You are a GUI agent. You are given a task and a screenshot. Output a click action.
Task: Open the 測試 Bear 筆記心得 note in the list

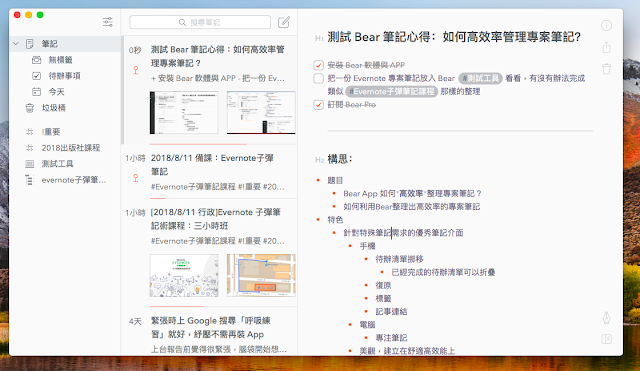click(210, 90)
